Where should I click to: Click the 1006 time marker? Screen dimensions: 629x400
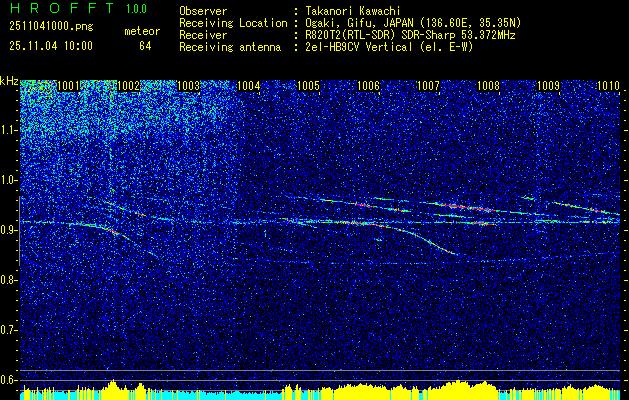[369, 86]
